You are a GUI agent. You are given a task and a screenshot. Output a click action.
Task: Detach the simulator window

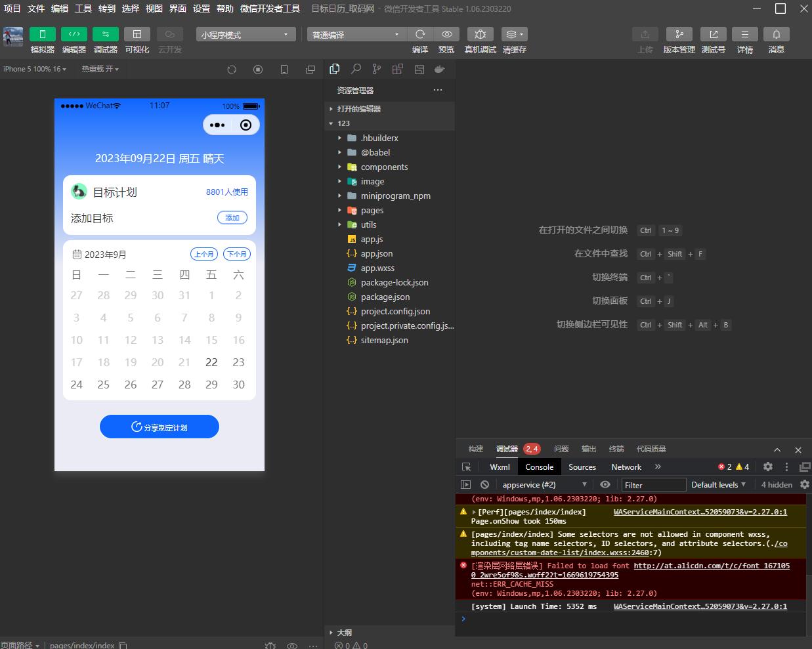point(310,70)
